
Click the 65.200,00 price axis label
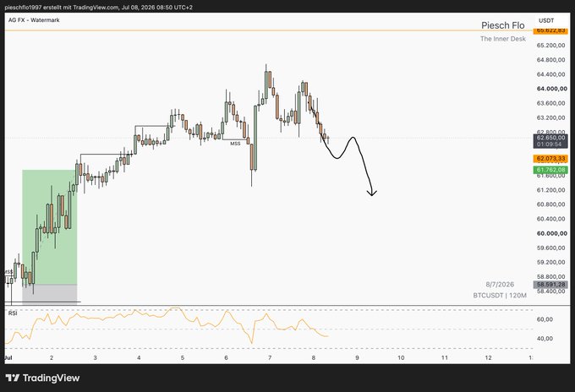(550, 45)
